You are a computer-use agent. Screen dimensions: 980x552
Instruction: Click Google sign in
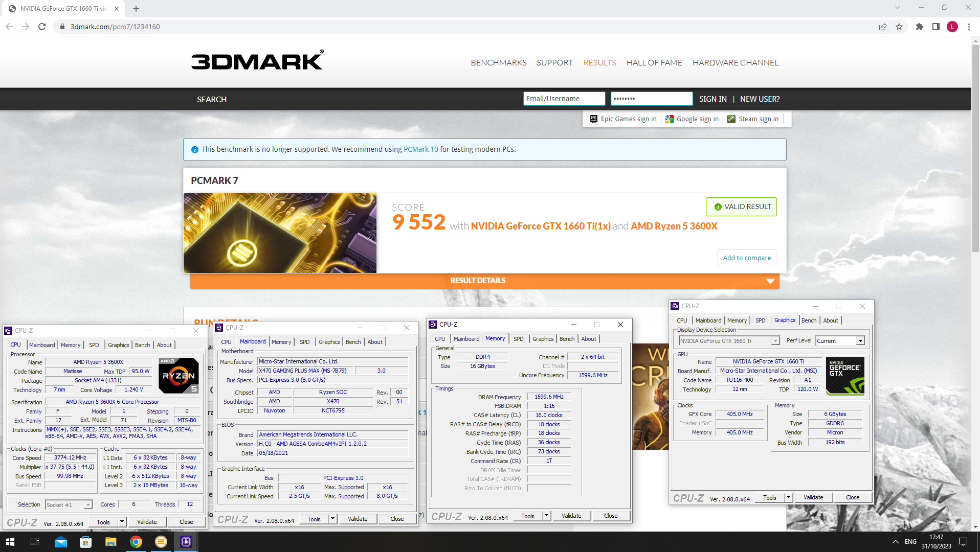692,119
